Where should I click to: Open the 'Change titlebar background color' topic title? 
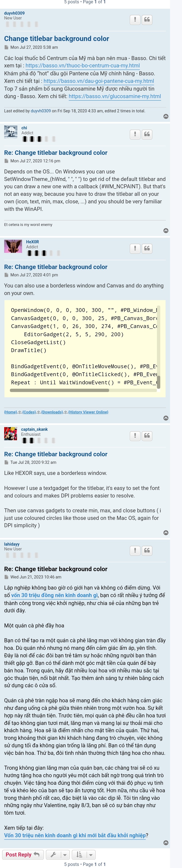[56, 39]
